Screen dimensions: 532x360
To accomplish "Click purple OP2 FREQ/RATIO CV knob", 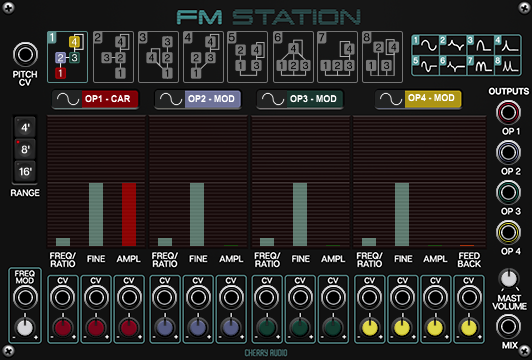I will [165, 327].
